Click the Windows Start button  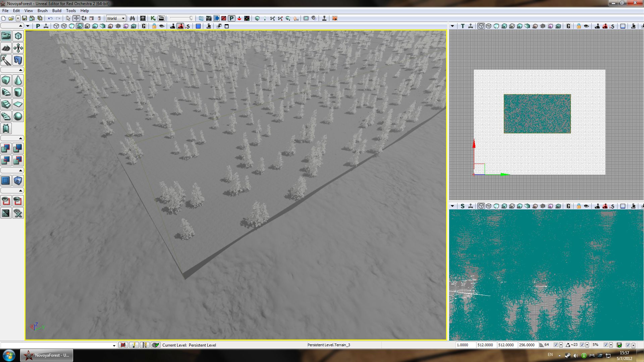tap(9, 355)
